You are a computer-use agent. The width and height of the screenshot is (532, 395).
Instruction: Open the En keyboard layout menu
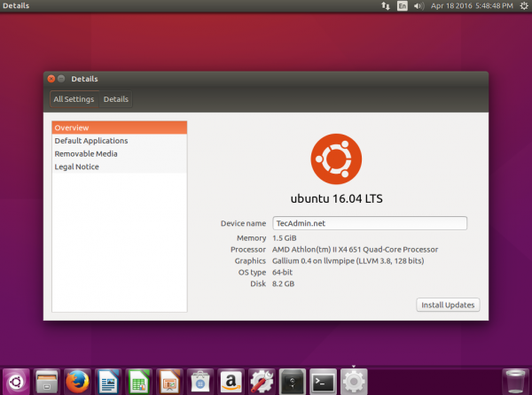coord(403,6)
